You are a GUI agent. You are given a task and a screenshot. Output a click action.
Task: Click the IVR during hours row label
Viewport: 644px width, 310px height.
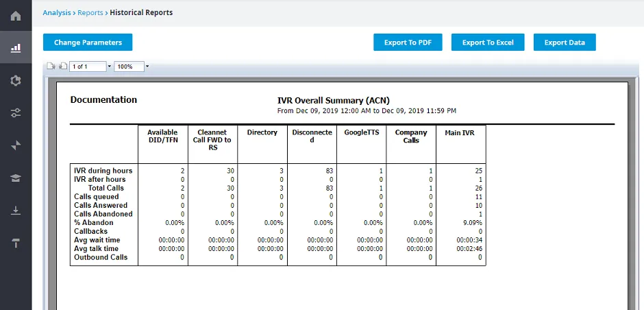[x=103, y=171]
